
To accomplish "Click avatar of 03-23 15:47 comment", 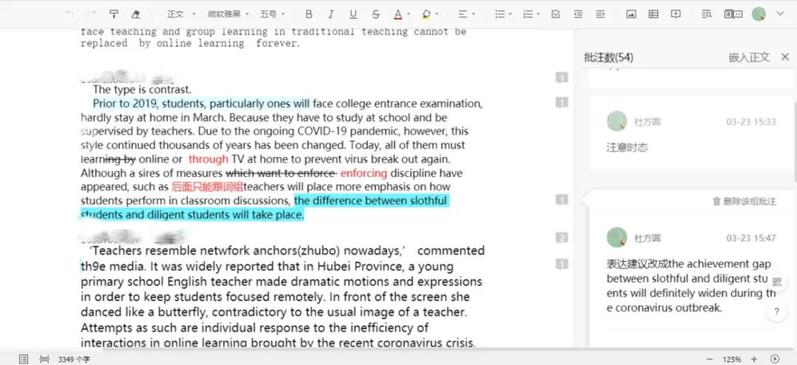I will [617, 237].
